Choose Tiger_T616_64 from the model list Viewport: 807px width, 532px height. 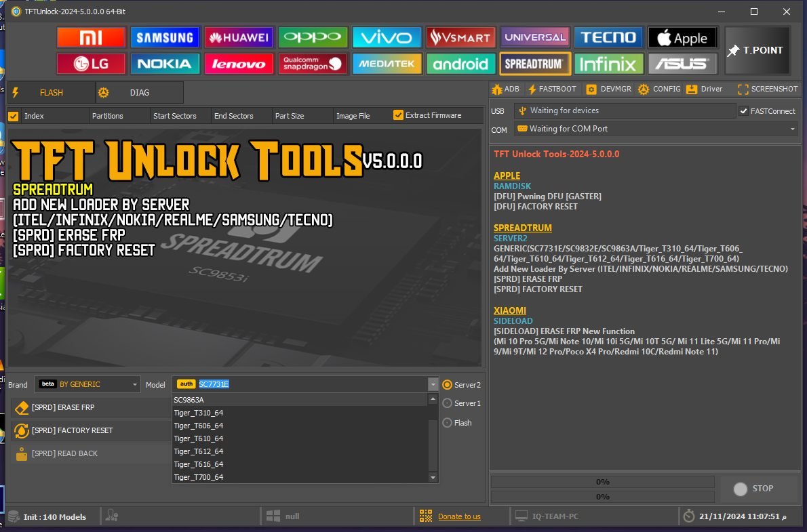(x=300, y=464)
